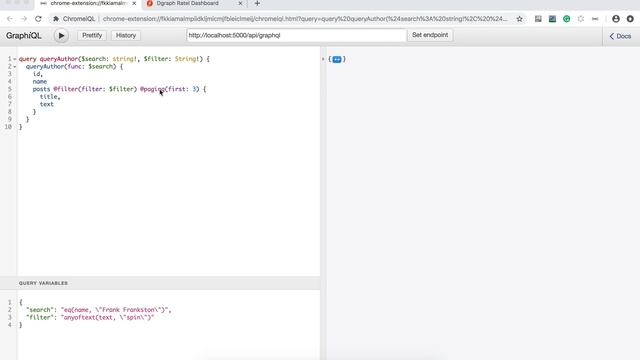Click the "filter" key in query variables
Image resolution: width=640 pixels, height=360 pixels.
(x=40, y=317)
